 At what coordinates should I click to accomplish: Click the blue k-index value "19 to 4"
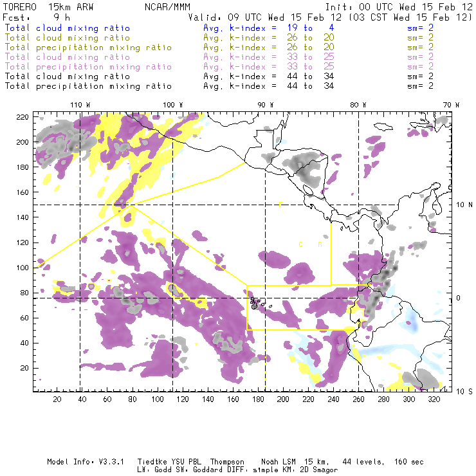pyautogui.click(x=311, y=28)
